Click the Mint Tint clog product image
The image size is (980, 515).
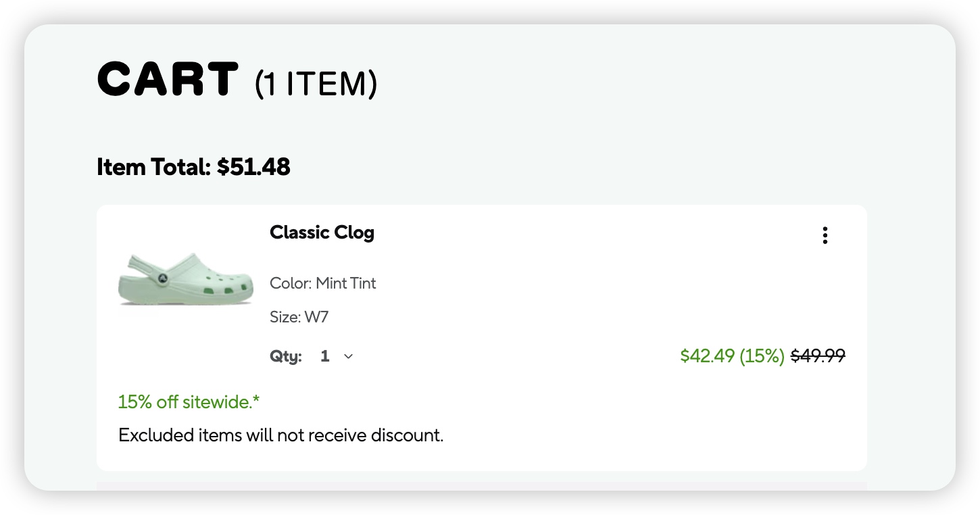coord(186,279)
